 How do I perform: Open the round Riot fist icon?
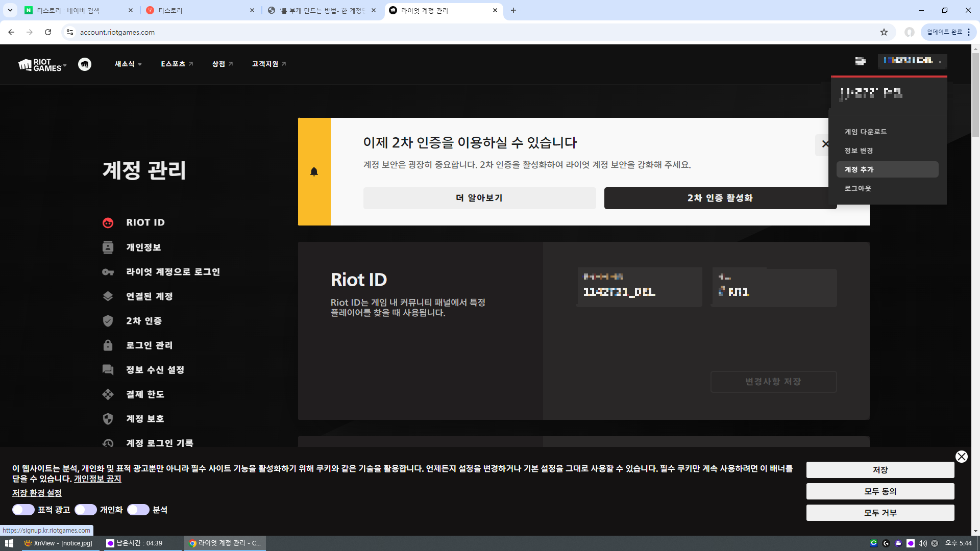click(x=85, y=64)
